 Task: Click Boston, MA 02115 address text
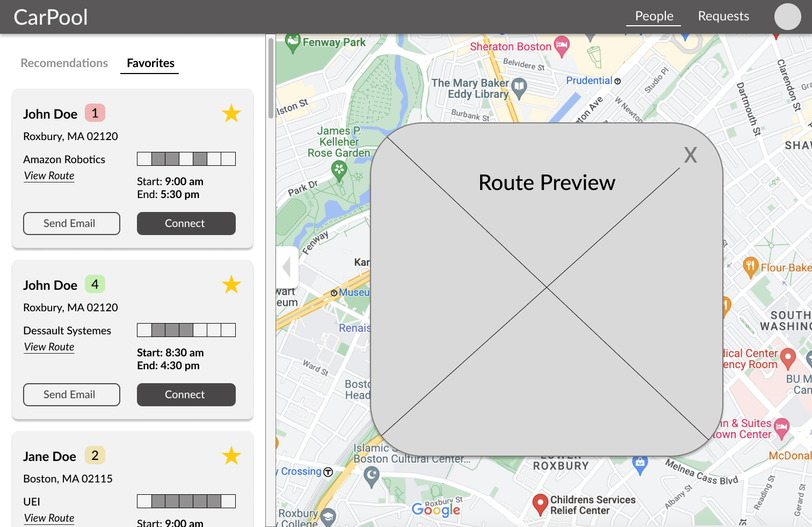68,479
